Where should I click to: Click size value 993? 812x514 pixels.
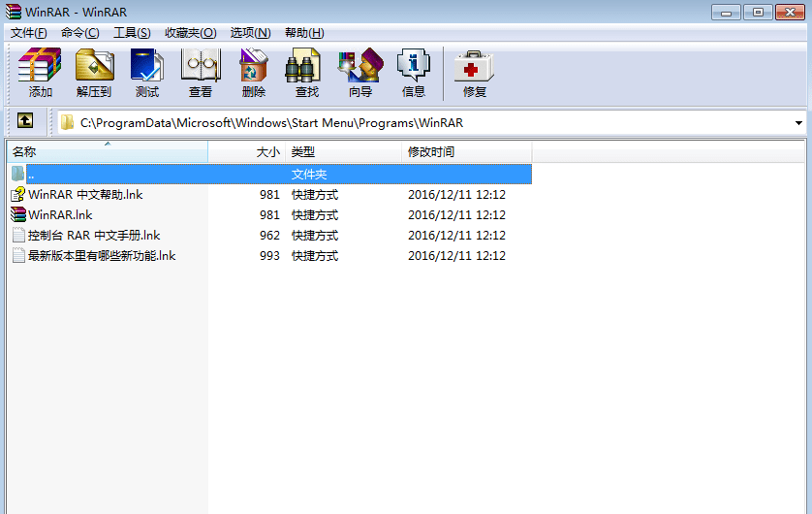pyautogui.click(x=269, y=255)
